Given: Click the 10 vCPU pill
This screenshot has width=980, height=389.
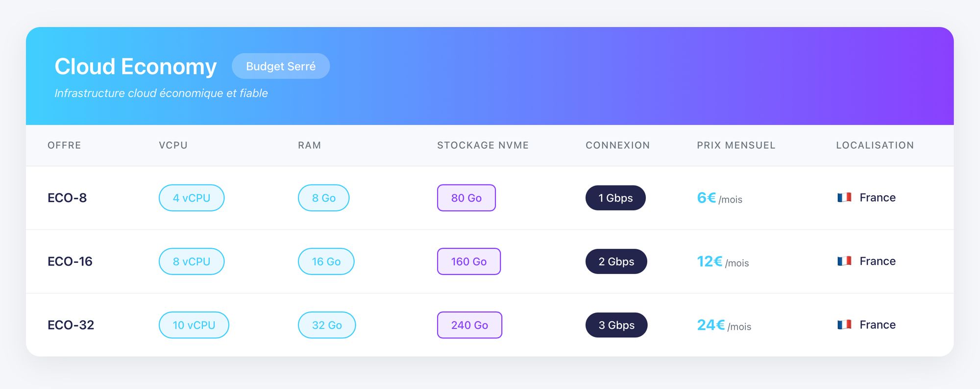Looking at the screenshot, I should [x=194, y=325].
